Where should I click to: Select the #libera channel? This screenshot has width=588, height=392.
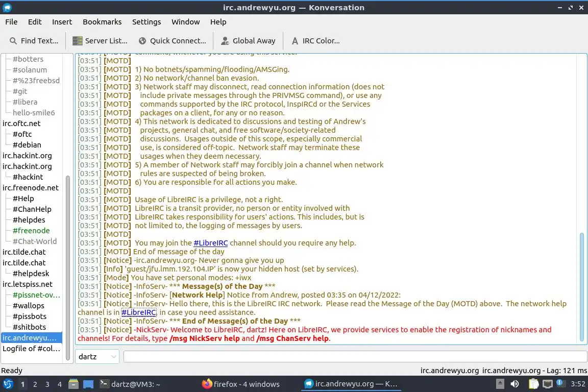coord(25,102)
